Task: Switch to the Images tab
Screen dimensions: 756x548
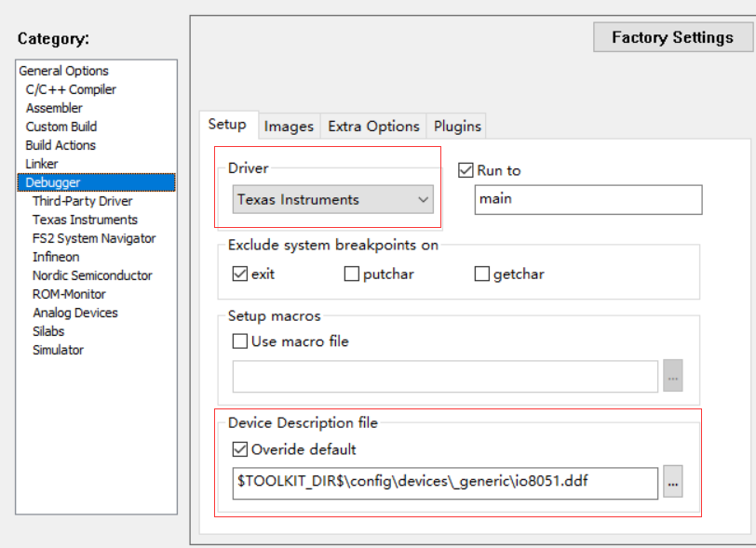Action: pyautogui.click(x=289, y=127)
